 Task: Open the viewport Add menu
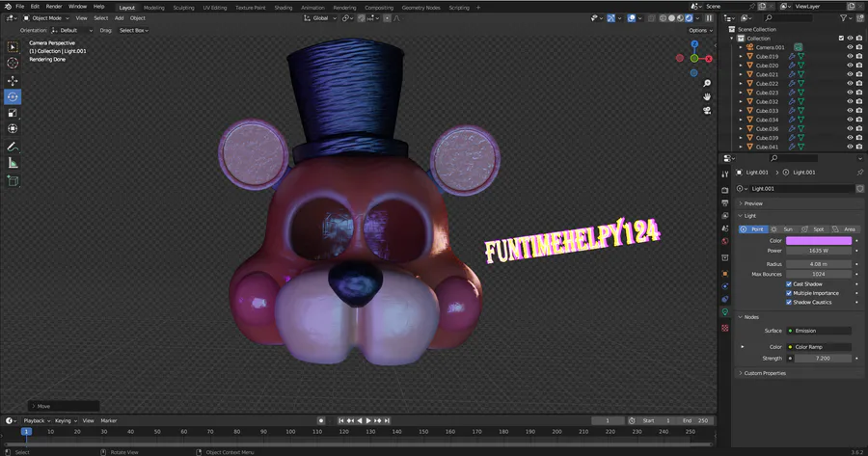pos(119,18)
